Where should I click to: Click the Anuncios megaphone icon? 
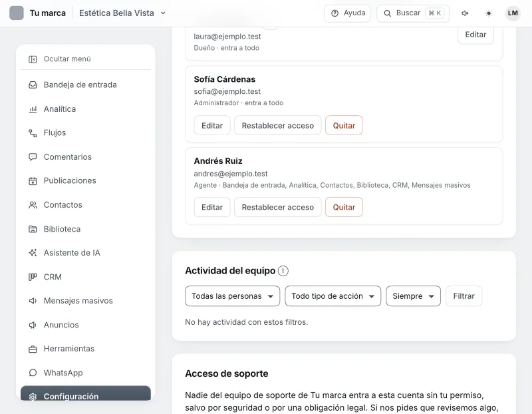point(33,325)
